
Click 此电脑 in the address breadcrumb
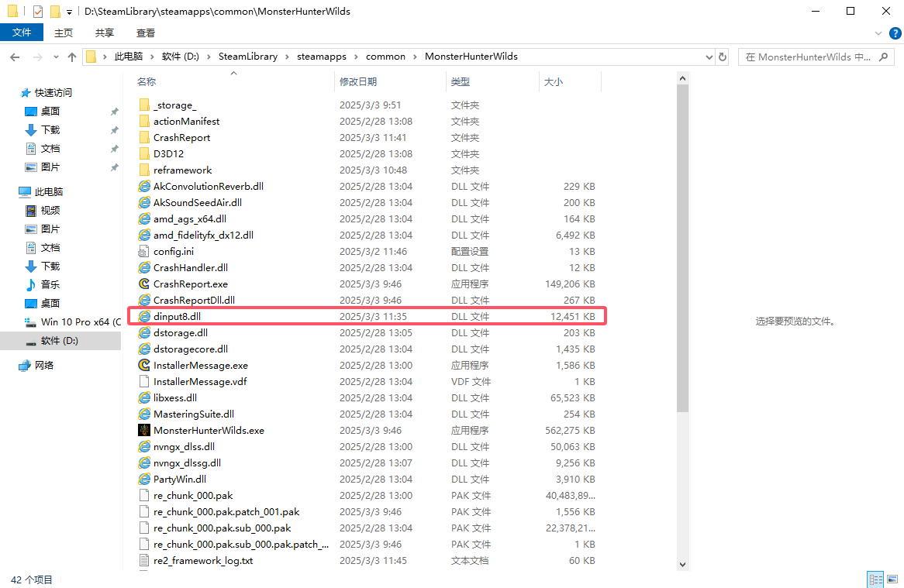pyautogui.click(x=129, y=57)
